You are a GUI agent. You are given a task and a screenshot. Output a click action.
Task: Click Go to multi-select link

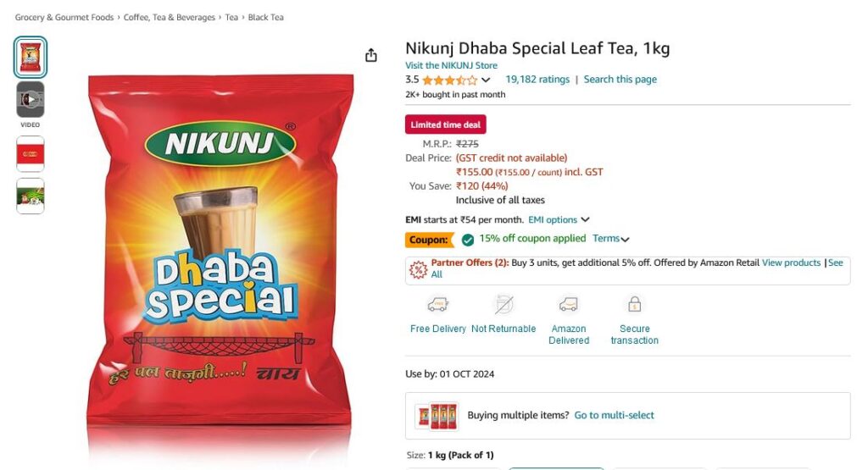614,415
